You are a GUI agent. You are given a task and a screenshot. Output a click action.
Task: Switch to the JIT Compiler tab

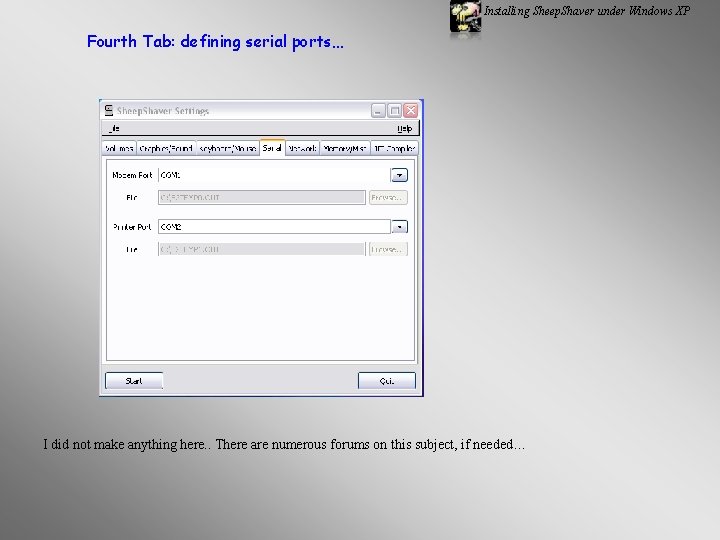(394, 148)
